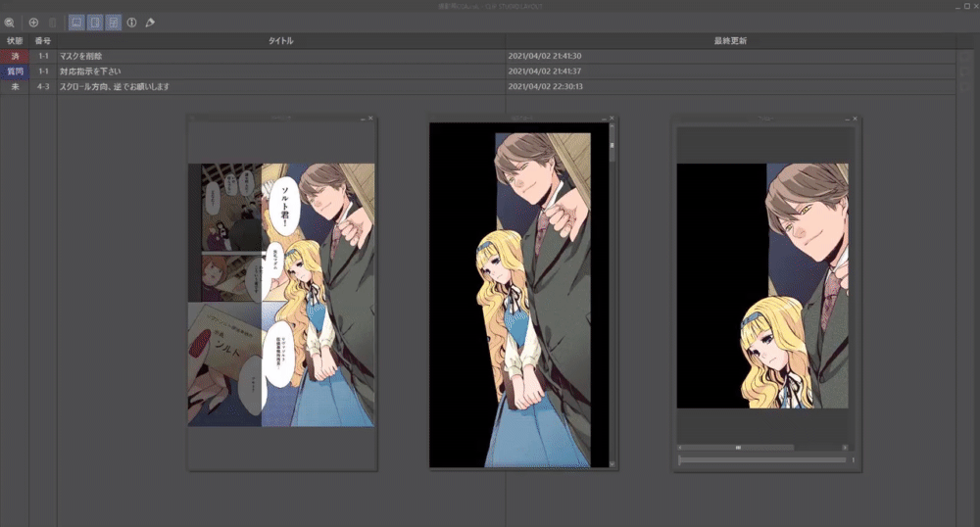Close the right preview panel
Screen dimensions: 980x527
855,118
